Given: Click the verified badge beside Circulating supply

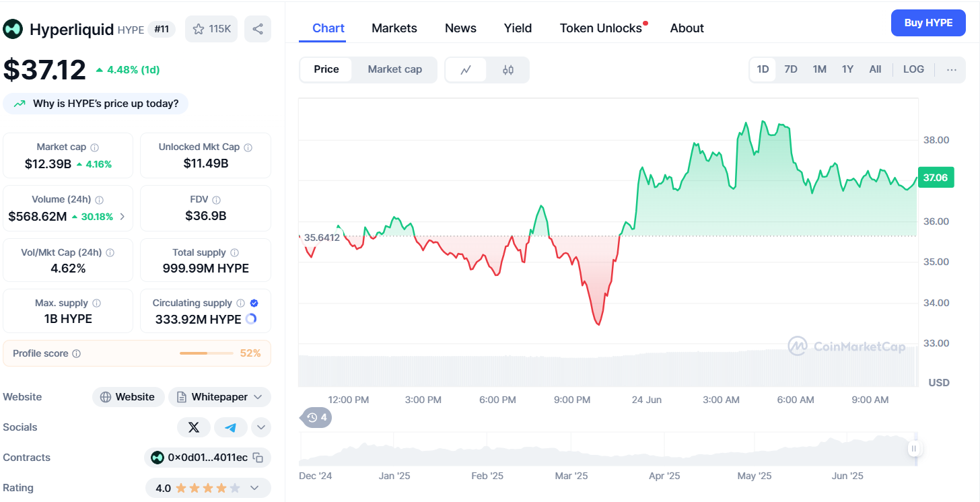Looking at the screenshot, I should [x=254, y=303].
